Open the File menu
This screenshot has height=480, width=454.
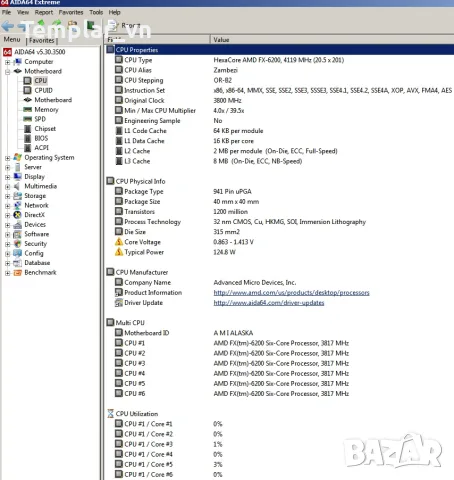tap(6, 12)
